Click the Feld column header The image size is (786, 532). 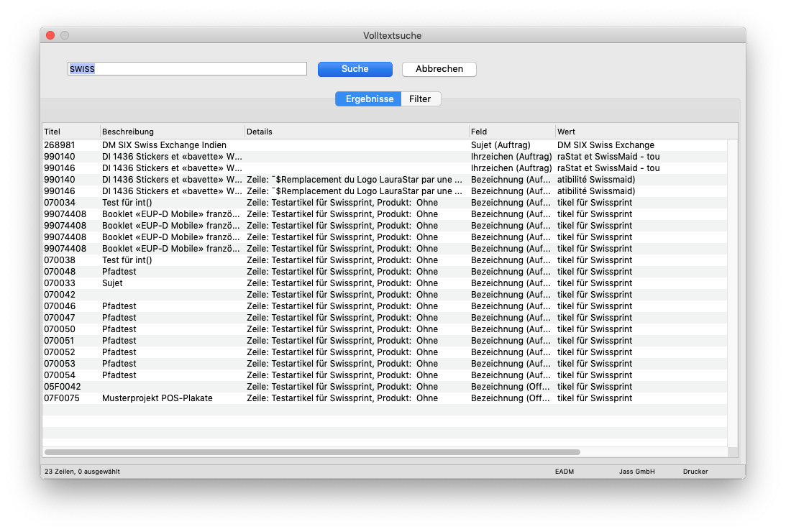[511, 132]
